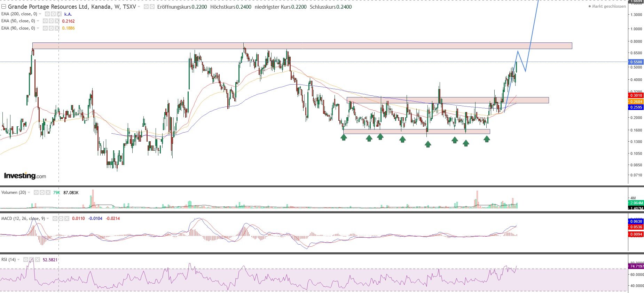Toggle RSI visibility with eye icon
The width and height of the screenshot is (644, 293).
tap(25, 260)
